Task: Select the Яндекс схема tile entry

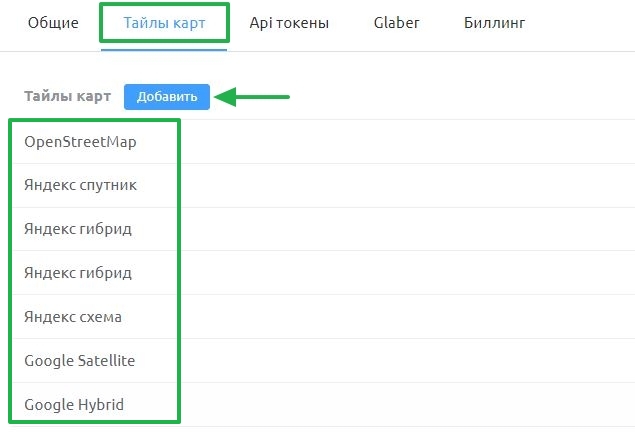Action: pos(73,317)
